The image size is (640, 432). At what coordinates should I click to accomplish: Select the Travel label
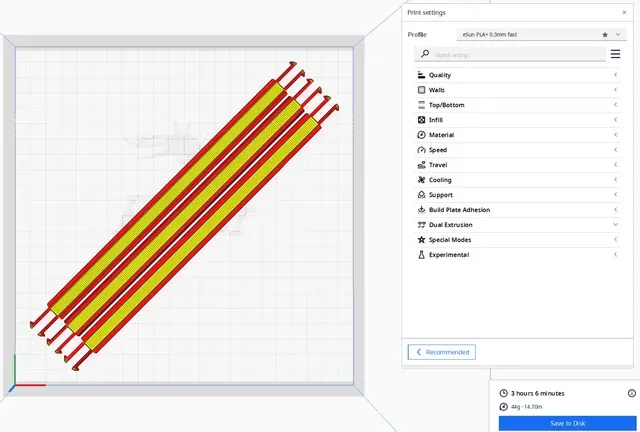(x=438, y=165)
